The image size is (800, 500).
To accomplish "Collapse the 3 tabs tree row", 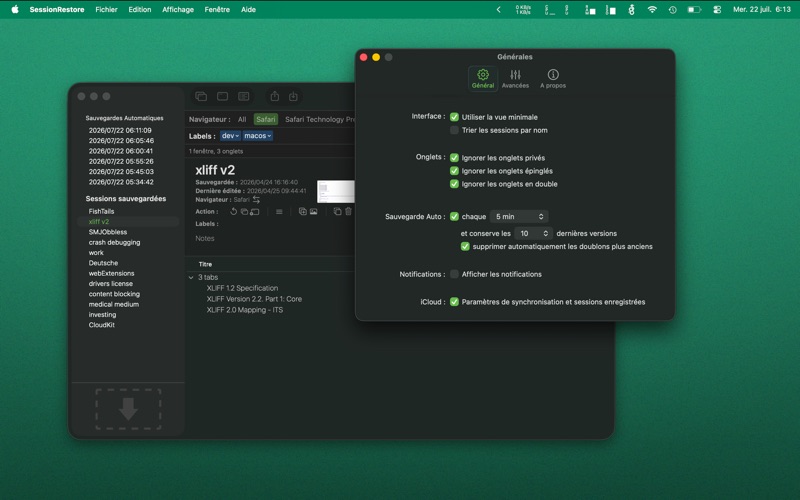I will point(191,277).
